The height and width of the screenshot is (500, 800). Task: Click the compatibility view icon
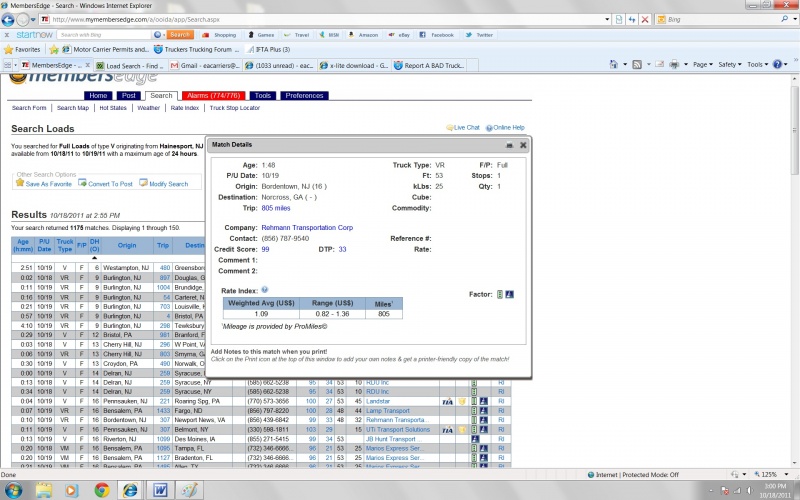click(x=619, y=19)
